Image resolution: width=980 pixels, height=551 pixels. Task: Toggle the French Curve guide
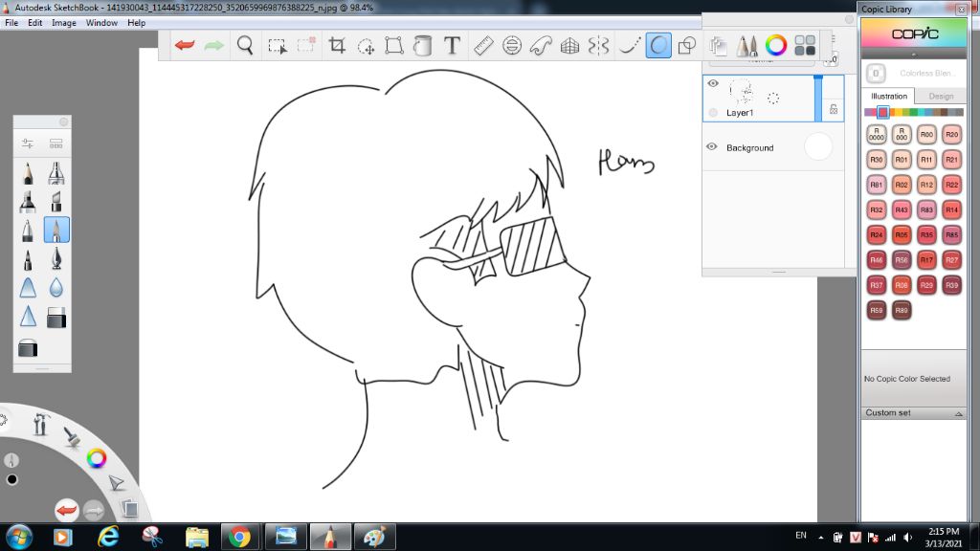541,46
